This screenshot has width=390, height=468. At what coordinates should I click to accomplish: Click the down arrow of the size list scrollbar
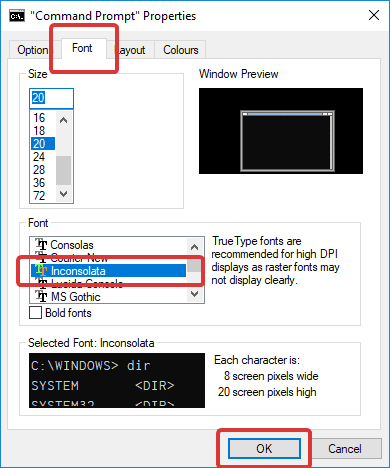click(63, 194)
